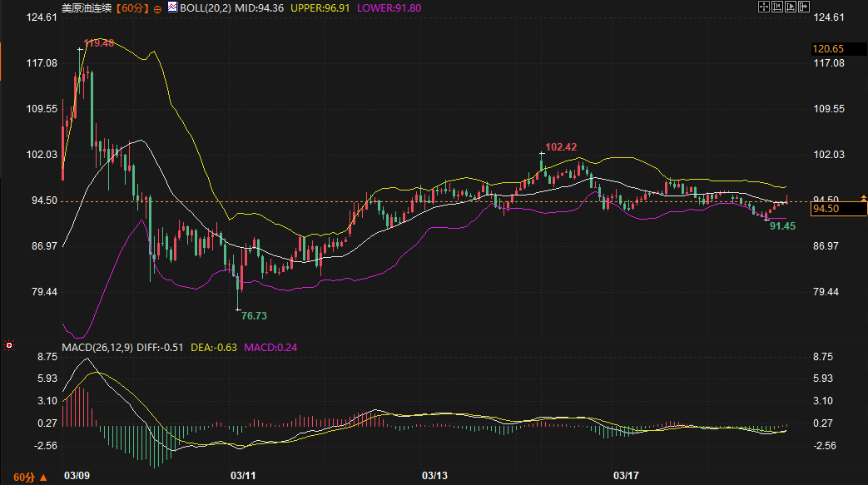Click the play-arrow chart icon at top right
Screen dimensions: 868x485
coord(790,7)
